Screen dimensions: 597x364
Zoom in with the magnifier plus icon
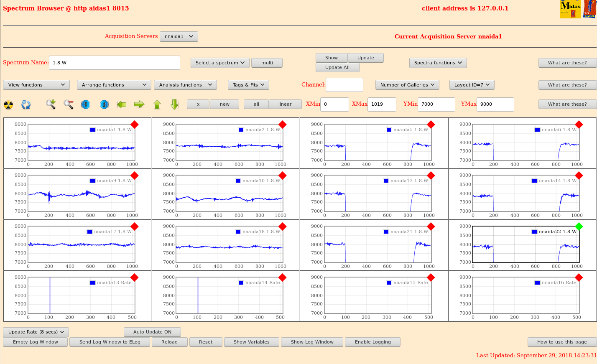coord(51,104)
